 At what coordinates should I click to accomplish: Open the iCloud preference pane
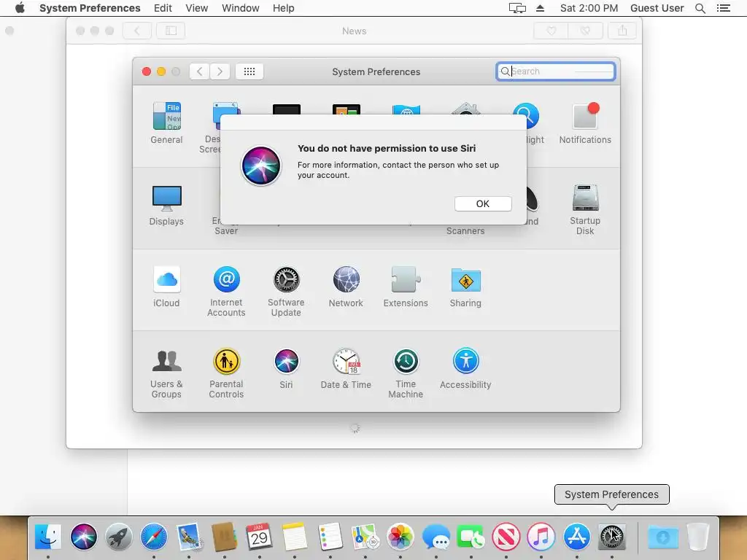pos(166,287)
